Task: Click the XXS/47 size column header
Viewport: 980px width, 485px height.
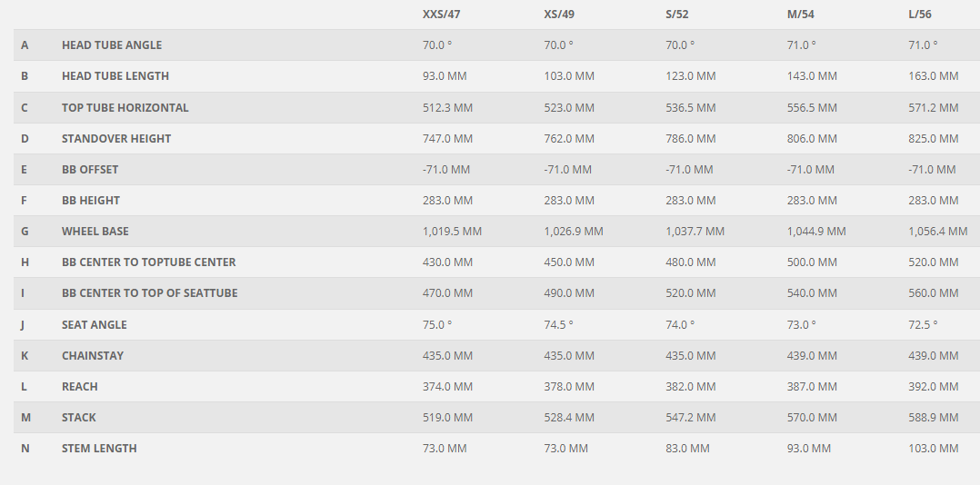Action: (441, 15)
